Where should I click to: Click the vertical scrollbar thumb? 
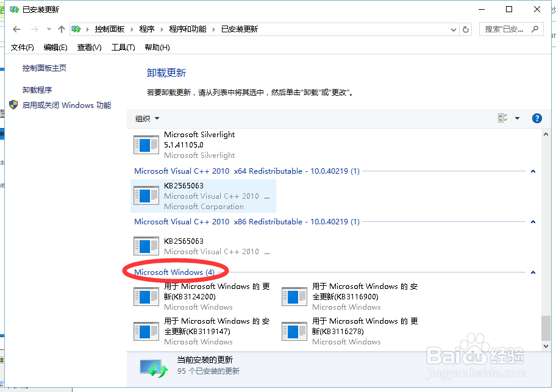(x=546, y=328)
